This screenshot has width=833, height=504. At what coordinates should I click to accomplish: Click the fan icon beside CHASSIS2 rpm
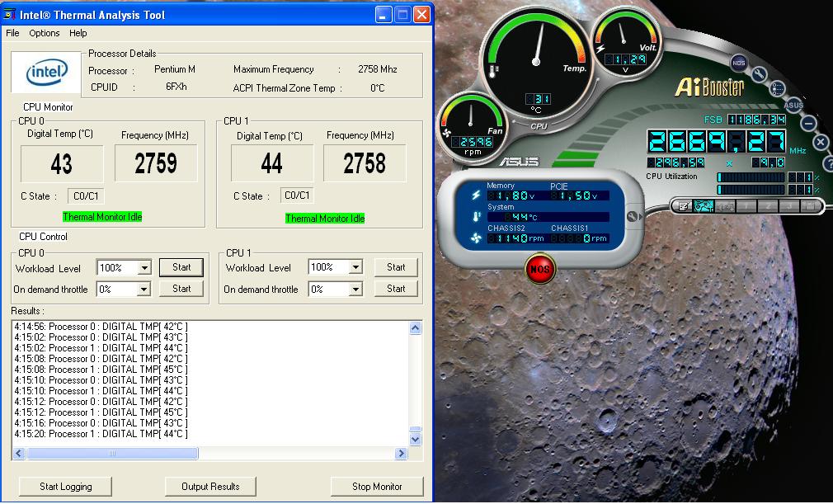[x=476, y=238]
